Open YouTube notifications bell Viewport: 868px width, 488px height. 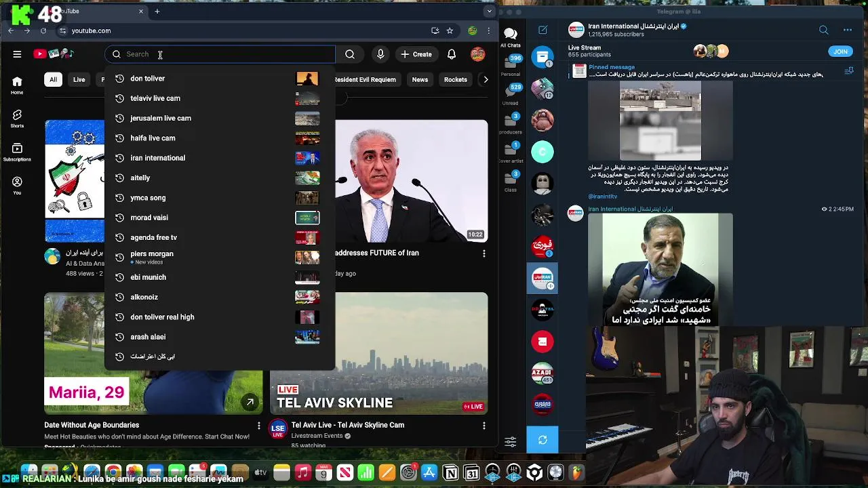click(x=452, y=54)
